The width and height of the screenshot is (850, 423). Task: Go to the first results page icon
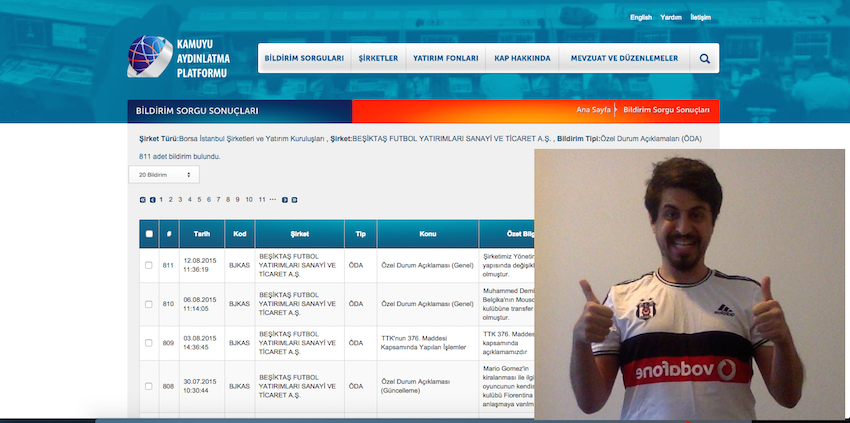[x=143, y=200]
